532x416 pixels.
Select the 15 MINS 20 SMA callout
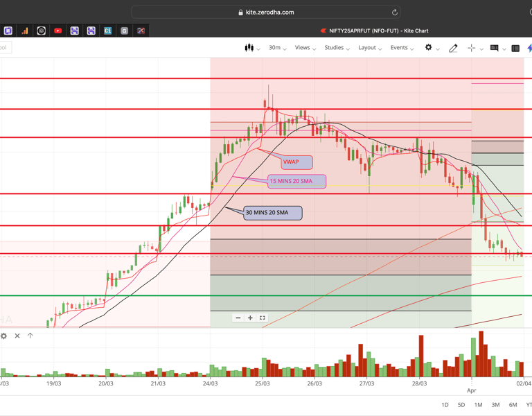point(297,182)
